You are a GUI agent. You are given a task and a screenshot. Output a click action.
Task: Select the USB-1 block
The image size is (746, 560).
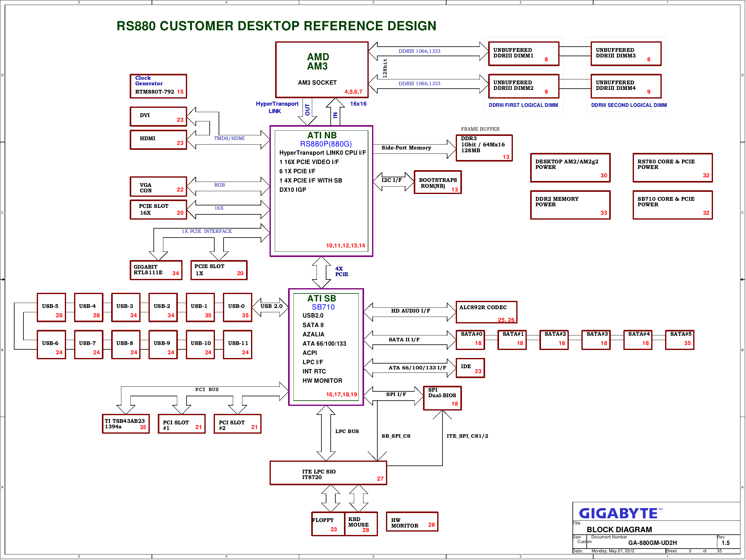pos(200,308)
